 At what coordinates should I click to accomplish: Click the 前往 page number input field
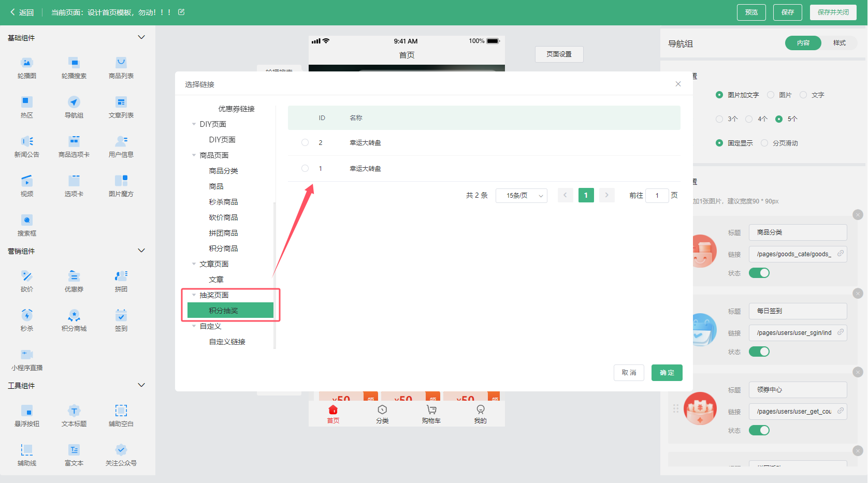point(657,195)
